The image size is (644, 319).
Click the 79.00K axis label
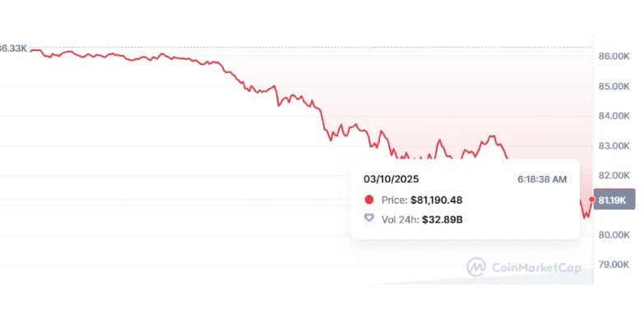pos(614,265)
